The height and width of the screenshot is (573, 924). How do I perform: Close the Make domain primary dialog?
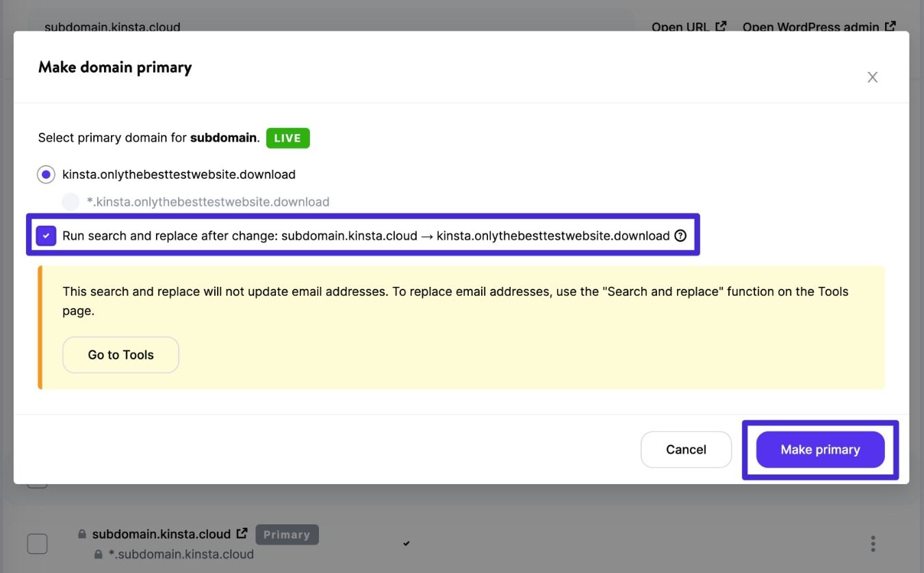(872, 77)
